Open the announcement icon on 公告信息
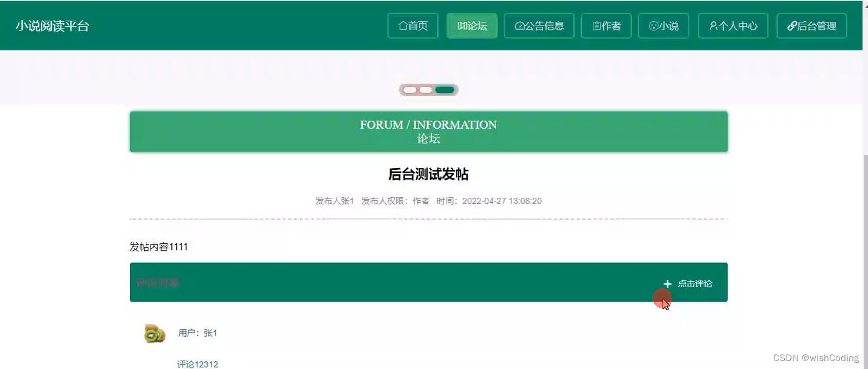Image resolution: width=868 pixels, height=369 pixels. point(521,25)
